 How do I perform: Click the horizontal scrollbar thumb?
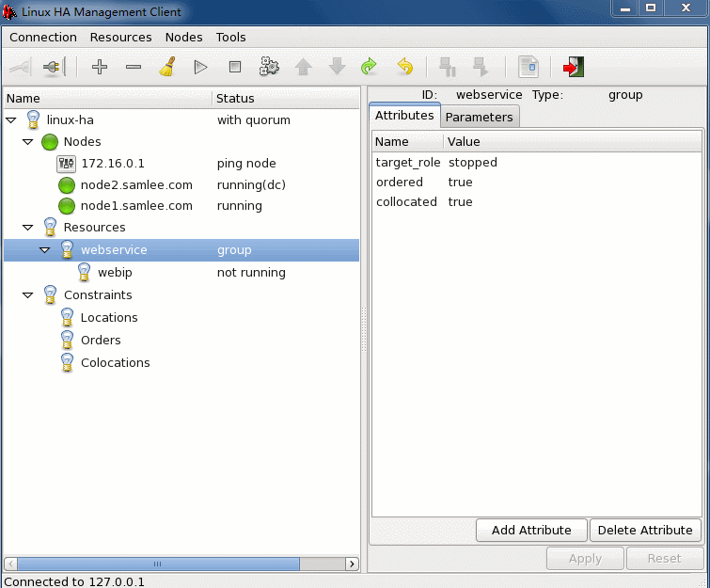click(x=159, y=564)
